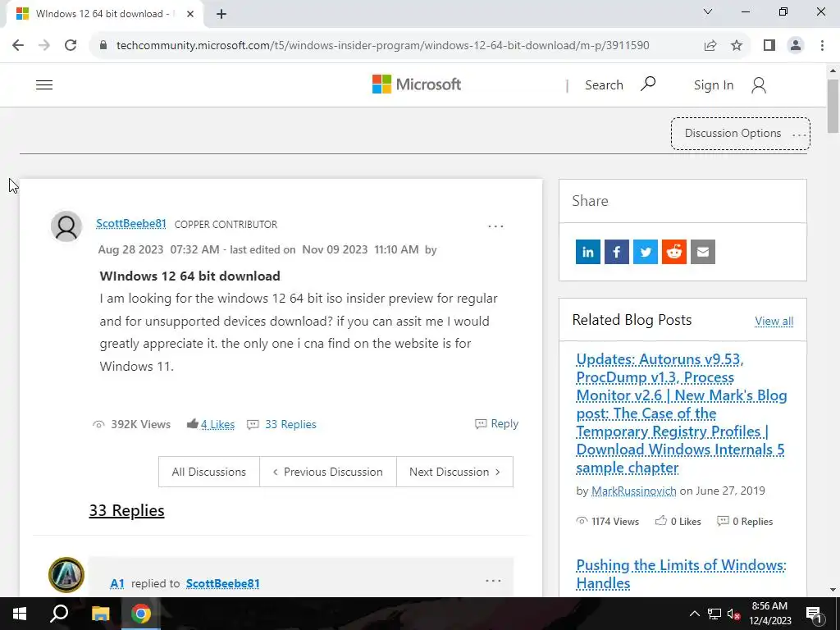The image size is (840, 630).
Task: Open the Autoruns v9.53 blog post link
Action: [x=682, y=413]
